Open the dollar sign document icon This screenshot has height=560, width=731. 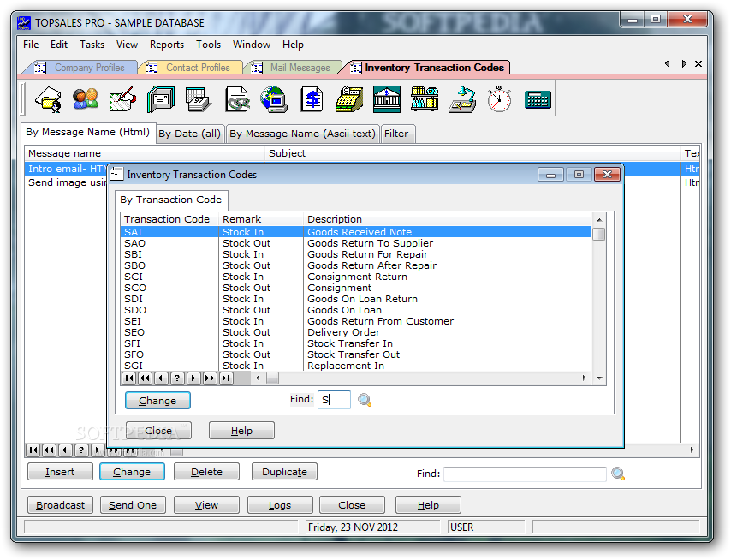[312, 99]
